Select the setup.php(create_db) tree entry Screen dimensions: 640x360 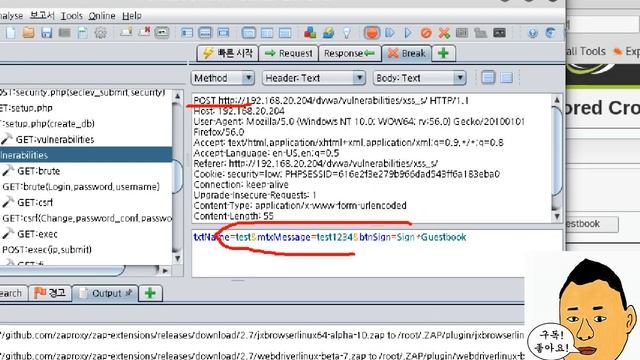pyautogui.click(x=48, y=124)
